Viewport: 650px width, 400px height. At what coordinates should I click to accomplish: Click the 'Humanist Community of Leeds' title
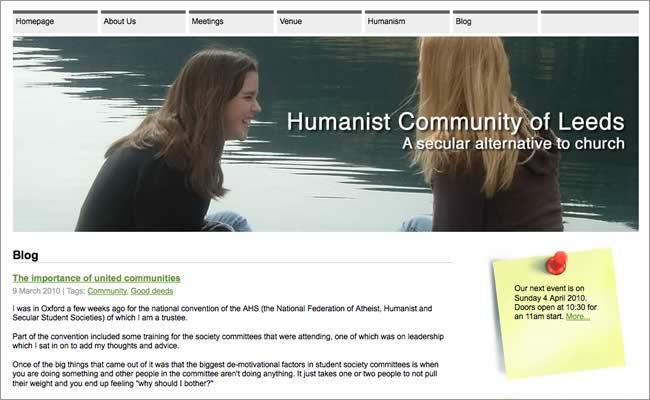point(455,123)
